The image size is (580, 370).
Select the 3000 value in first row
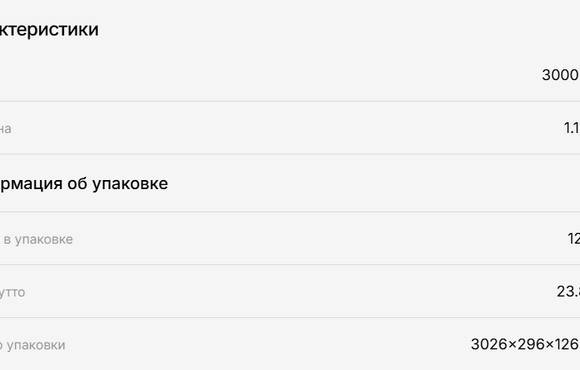pyautogui.click(x=561, y=75)
